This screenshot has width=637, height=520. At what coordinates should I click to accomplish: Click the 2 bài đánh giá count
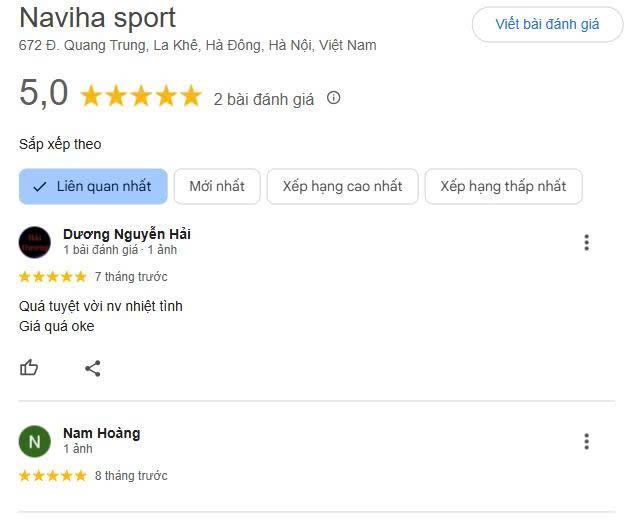click(264, 100)
